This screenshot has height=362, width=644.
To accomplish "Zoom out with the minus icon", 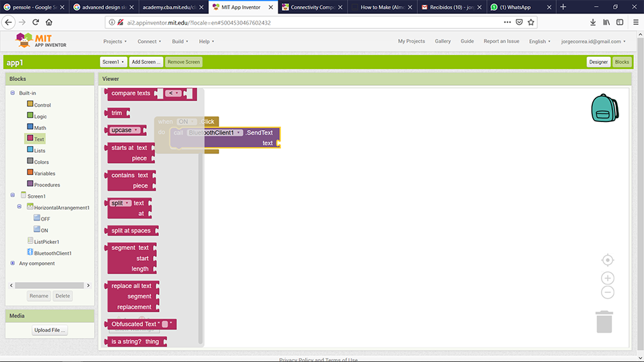I will (608, 293).
